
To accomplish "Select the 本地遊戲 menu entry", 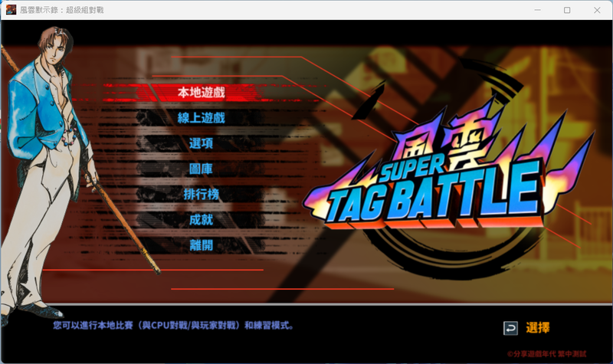I will [201, 93].
